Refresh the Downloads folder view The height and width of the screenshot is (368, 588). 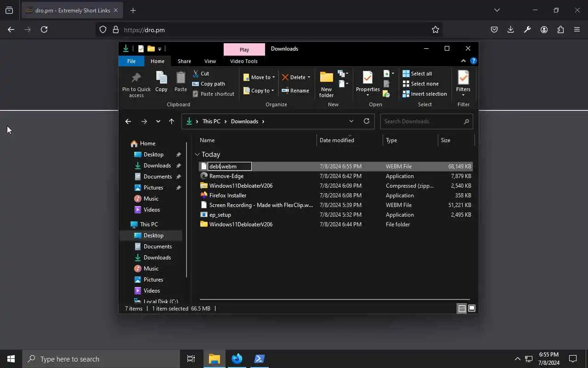[367, 121]
